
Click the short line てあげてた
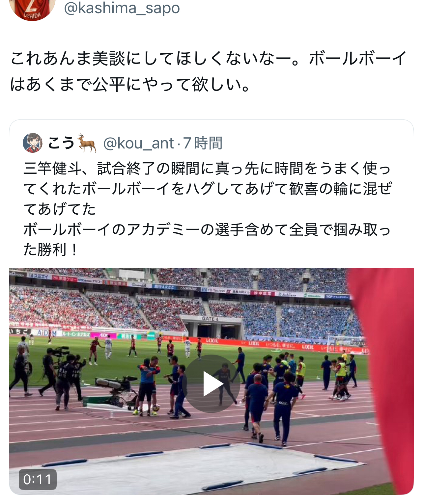click(x=60, y=209)
